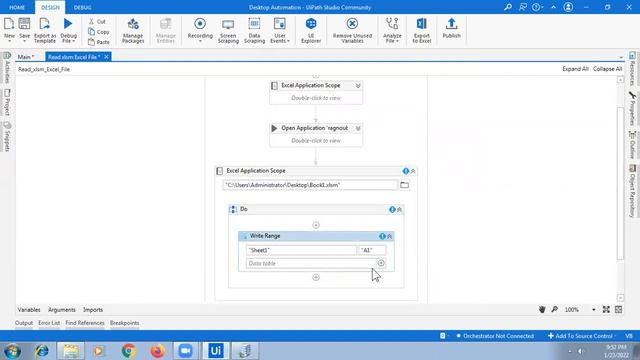Open the Imports panel
The image size is (640, 360).
pyautogui.click(x=93, y=310)
